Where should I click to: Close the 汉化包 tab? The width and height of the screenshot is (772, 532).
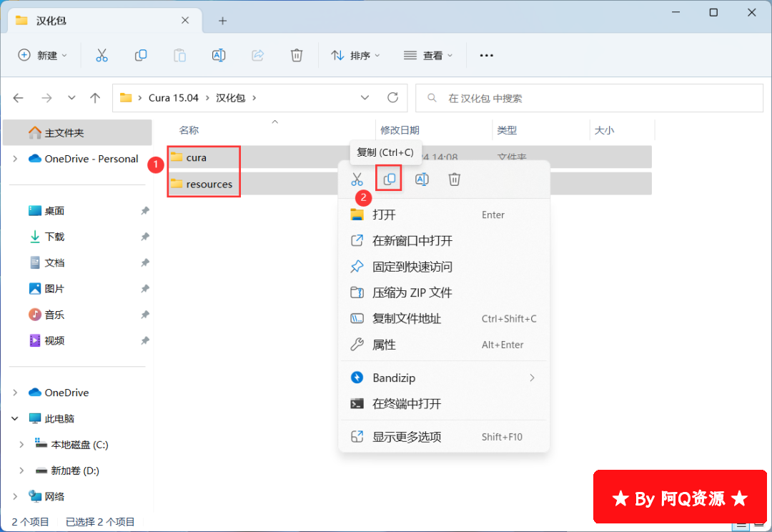(x=185, y=20)
